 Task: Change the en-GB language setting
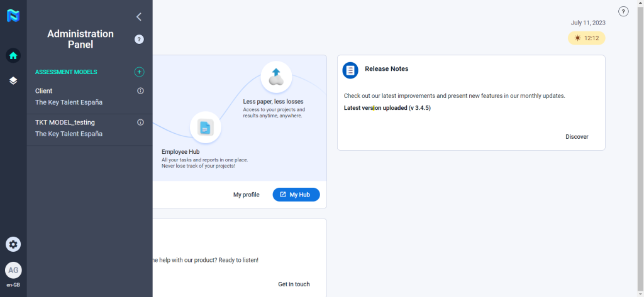[x=13, y=284]
